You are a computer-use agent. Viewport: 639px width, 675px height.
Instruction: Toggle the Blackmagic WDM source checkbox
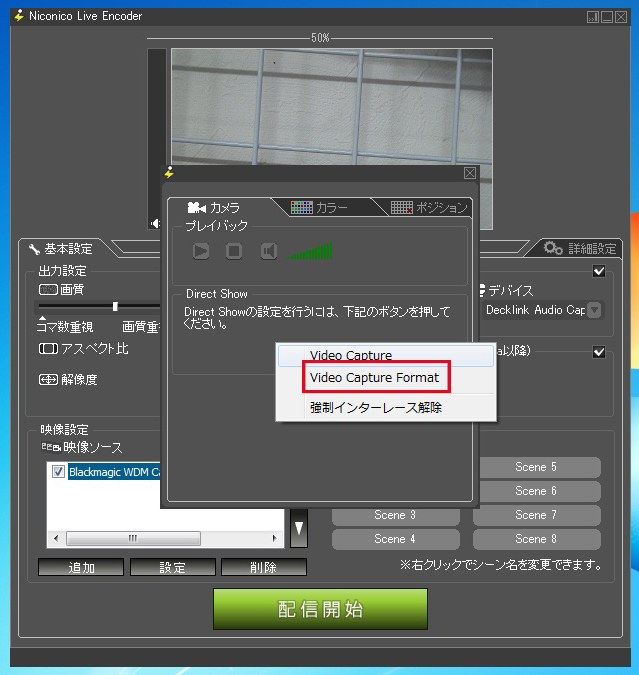point(58,471)
